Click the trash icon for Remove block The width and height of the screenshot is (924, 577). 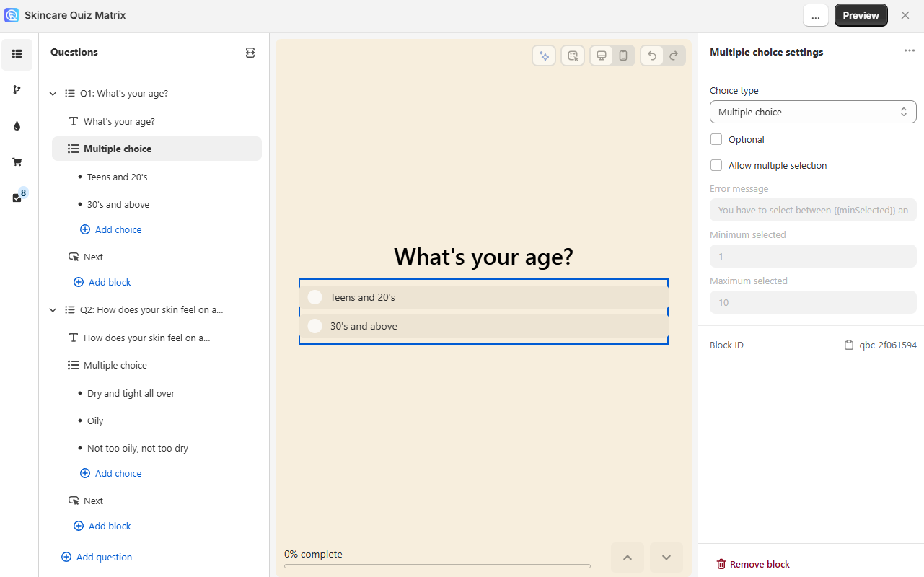721,565
